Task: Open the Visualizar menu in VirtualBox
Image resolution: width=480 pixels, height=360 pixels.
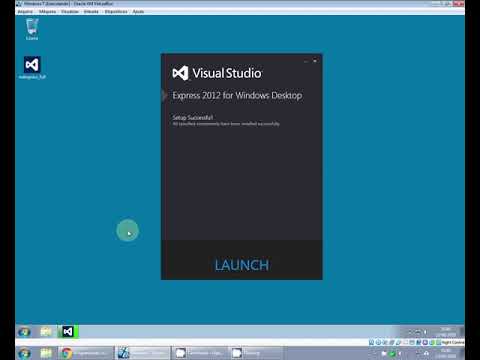Action: point(70,12)
